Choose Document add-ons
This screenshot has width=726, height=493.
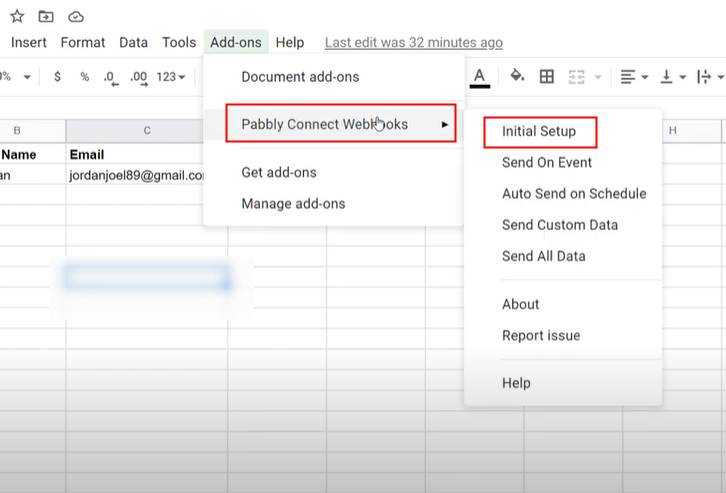click(334, 77)
